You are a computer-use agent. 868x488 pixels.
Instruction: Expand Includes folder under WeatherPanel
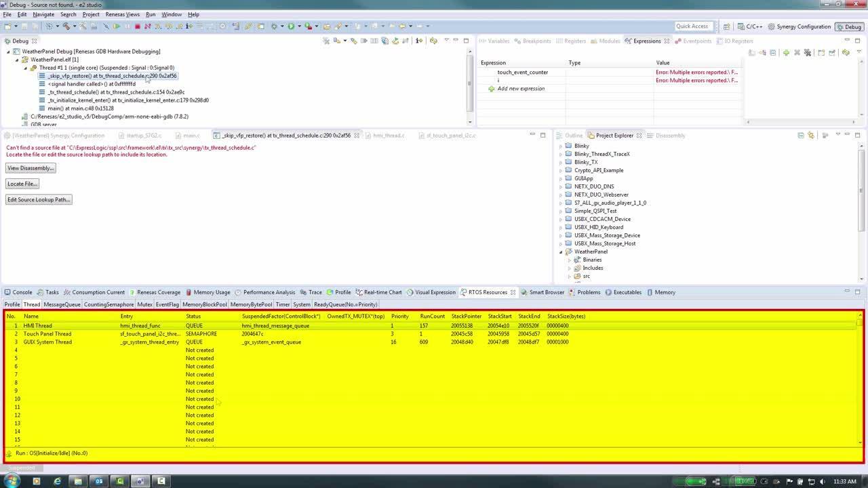coord(570,268)
